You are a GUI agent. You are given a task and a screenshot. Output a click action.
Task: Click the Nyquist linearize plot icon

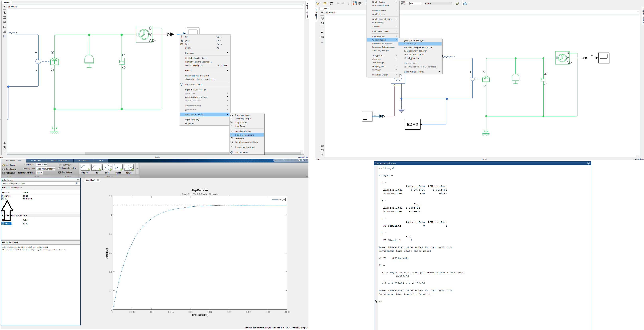(x=129, y=168)
